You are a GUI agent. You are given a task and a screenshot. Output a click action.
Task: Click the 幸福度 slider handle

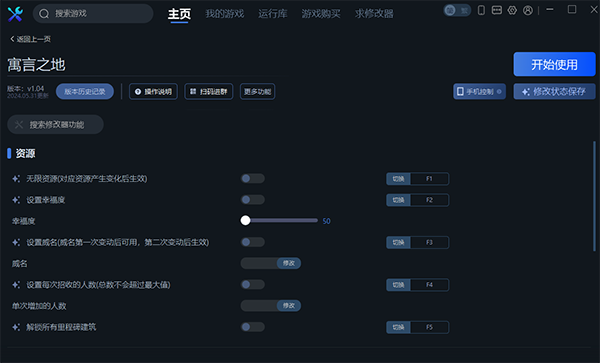click(245, 220)
